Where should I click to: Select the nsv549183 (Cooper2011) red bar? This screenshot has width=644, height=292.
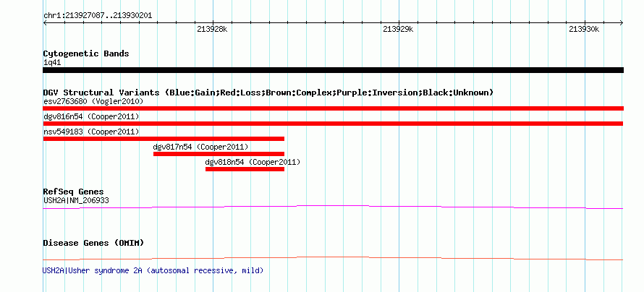(164, 139)
